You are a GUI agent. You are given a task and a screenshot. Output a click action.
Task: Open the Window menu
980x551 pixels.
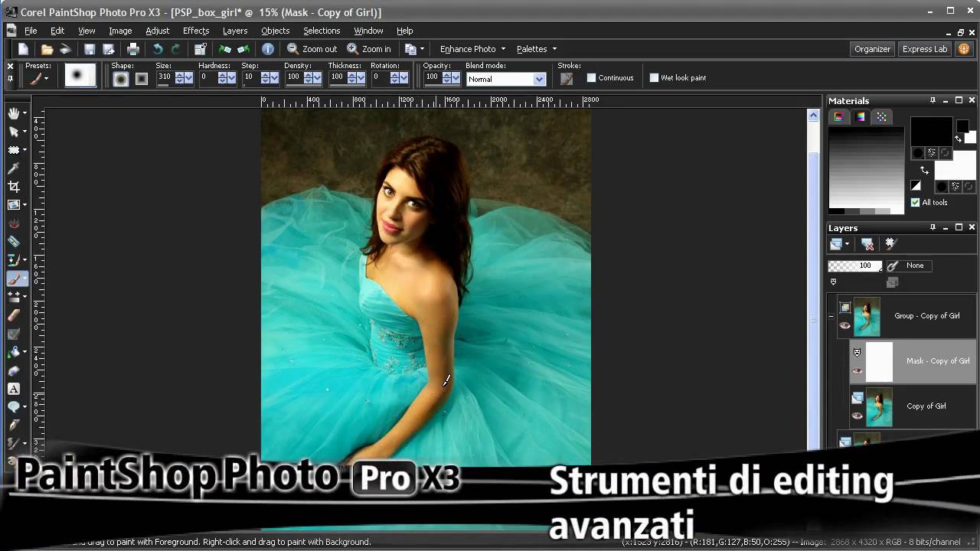368,31
